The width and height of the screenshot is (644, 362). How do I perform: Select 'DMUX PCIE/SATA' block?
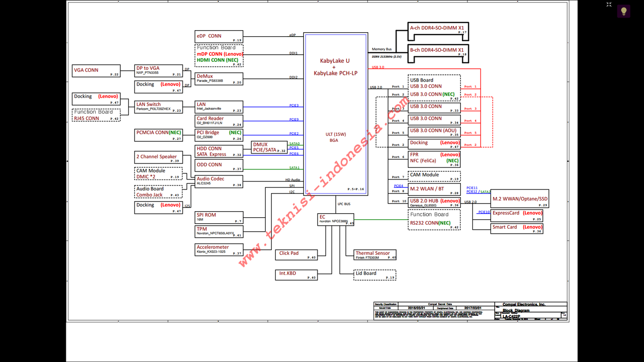[x=269, y=147]
